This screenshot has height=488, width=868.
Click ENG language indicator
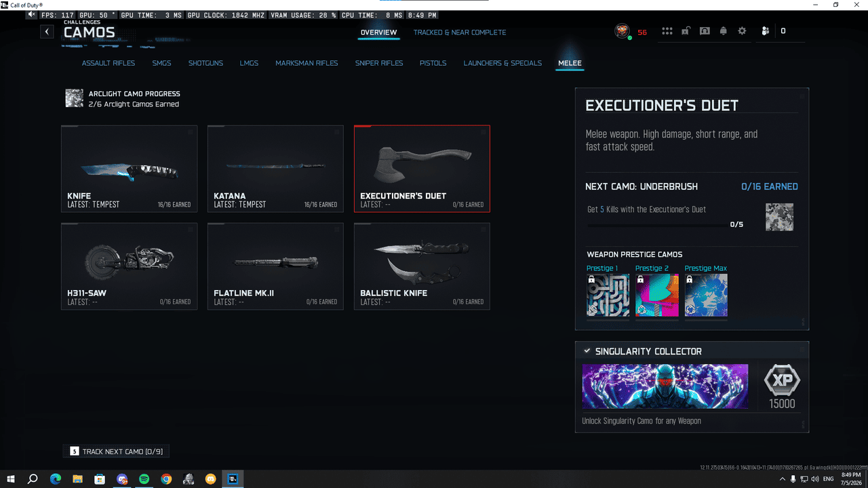(829, 479)
